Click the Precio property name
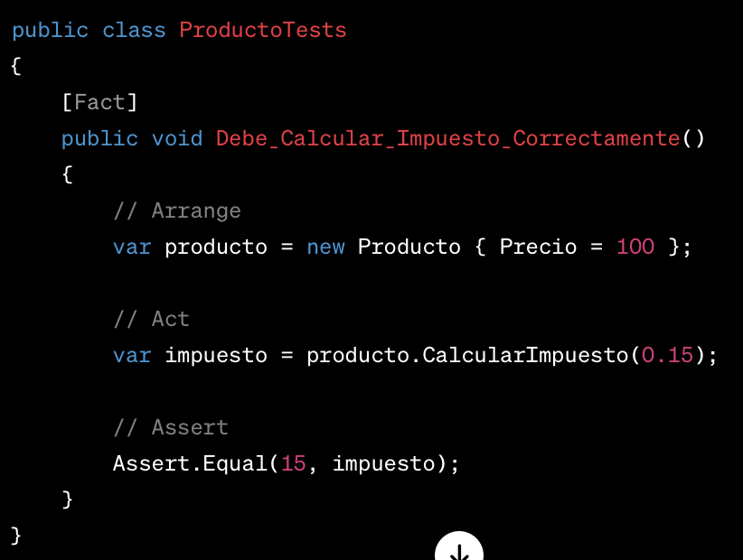The image size is (743, 560). pyautogui.click(x=539, y=247)
